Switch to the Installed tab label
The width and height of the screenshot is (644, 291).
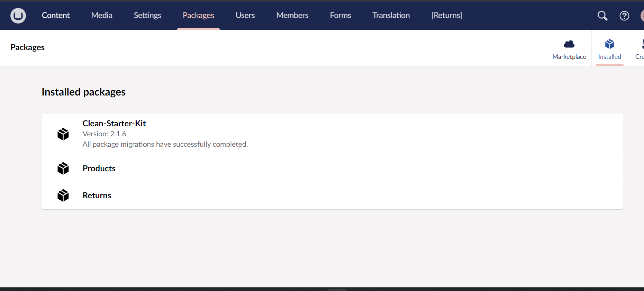pos(610,57)
